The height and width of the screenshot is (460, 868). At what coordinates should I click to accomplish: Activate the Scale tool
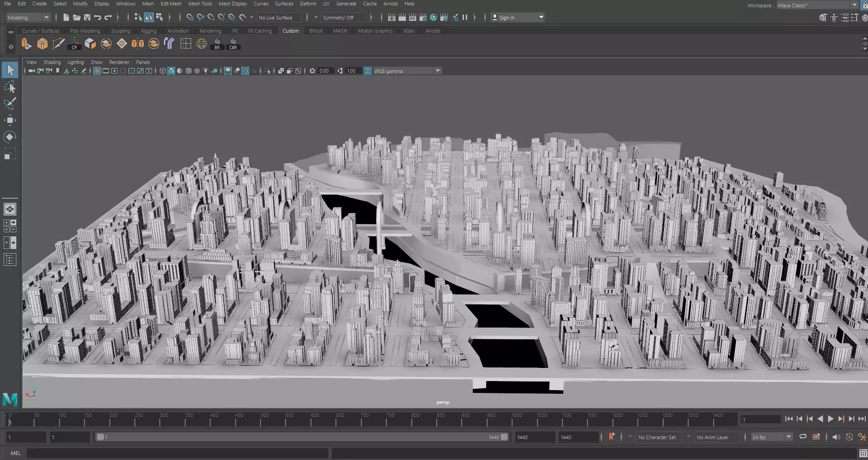10,154
